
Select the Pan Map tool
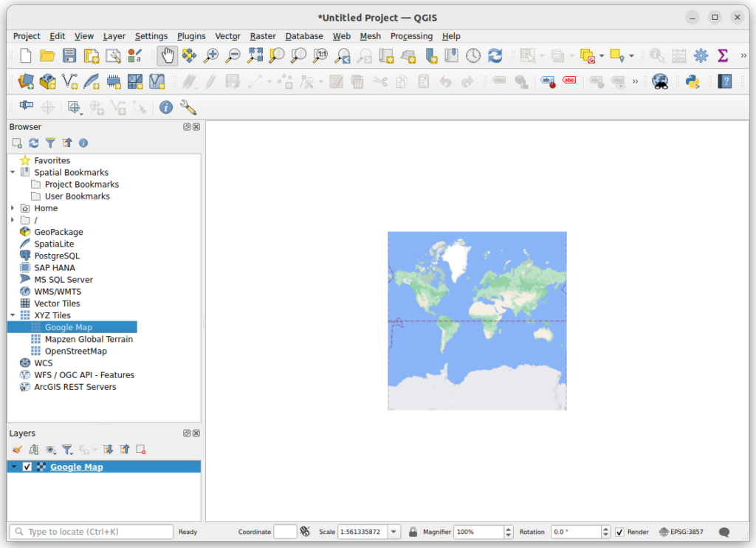[x=167, y=55]
